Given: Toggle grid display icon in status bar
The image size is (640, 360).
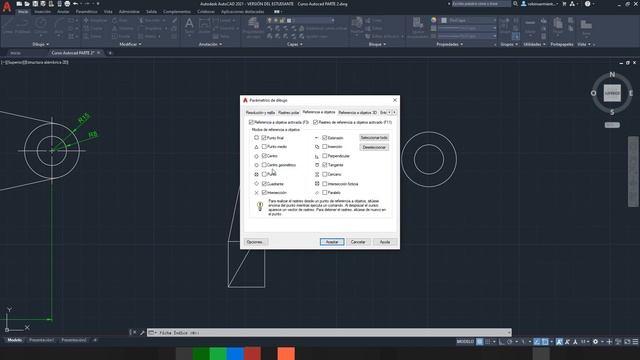Looking at the screenshot, I should coord(480,342).
